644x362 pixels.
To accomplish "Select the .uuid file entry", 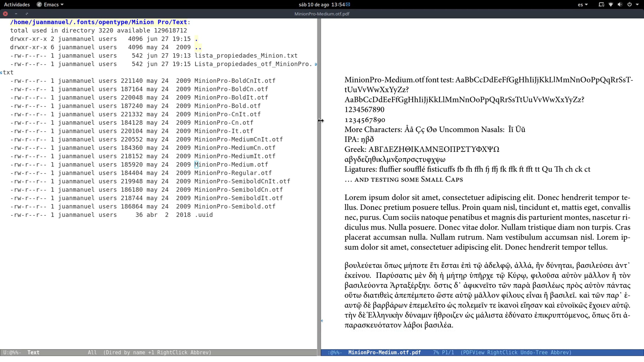I will (x=204, y=215).
